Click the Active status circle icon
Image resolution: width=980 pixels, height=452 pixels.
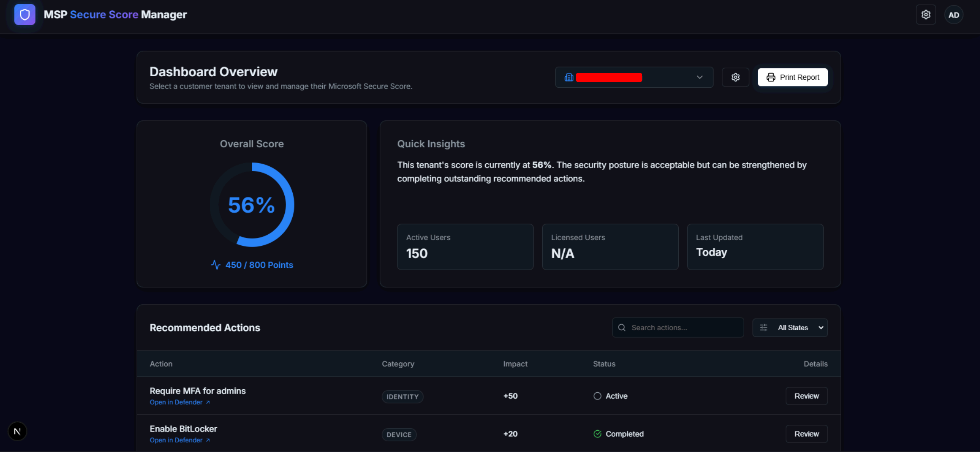(597, 396)
